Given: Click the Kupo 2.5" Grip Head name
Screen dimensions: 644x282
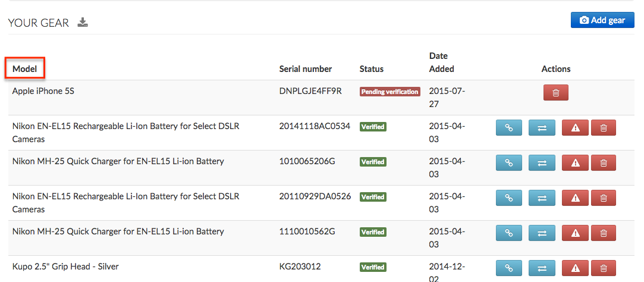Looking at the screenshot, I should click(x=65, y=267).
